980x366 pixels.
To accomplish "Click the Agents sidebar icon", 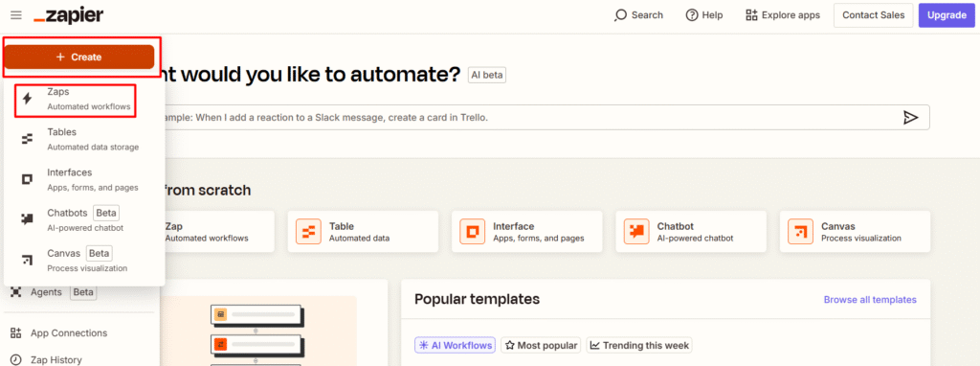I will click(15, 292).
